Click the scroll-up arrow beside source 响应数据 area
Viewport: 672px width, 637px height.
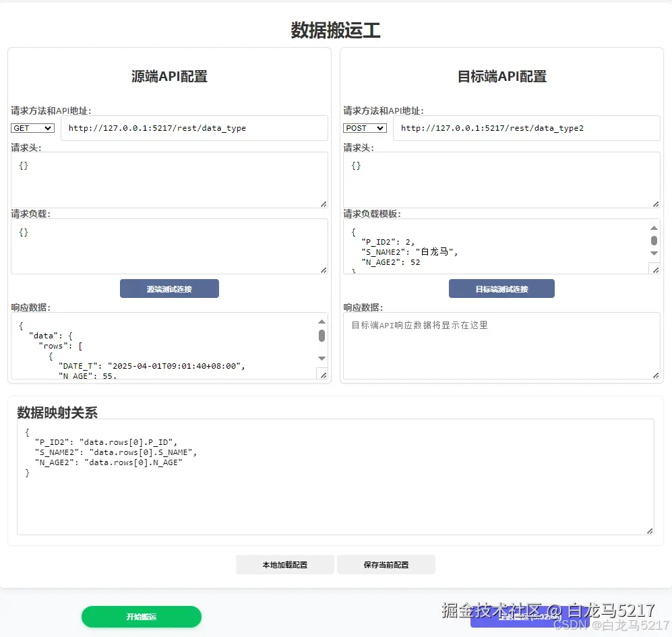pos(322,321)
